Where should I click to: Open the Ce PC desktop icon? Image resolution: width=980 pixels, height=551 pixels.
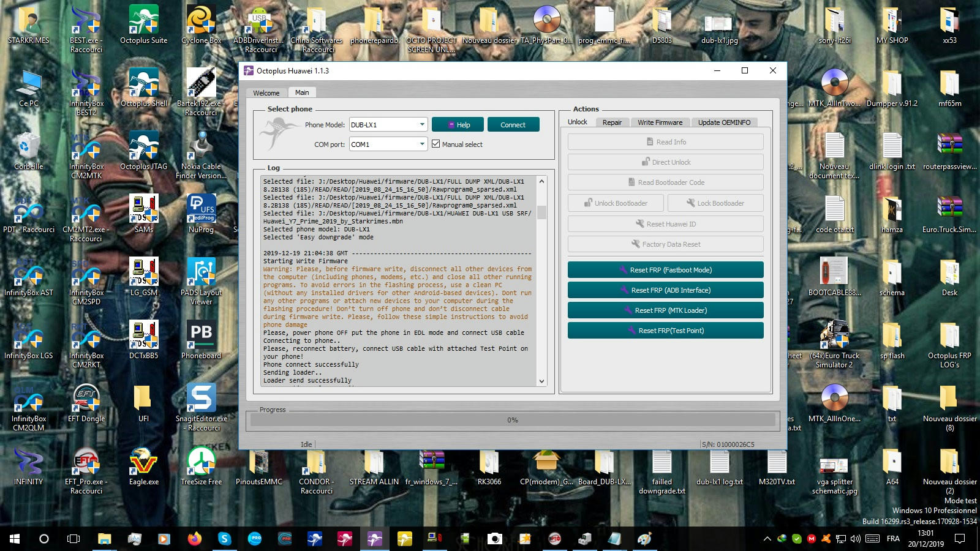pos(29,88)
